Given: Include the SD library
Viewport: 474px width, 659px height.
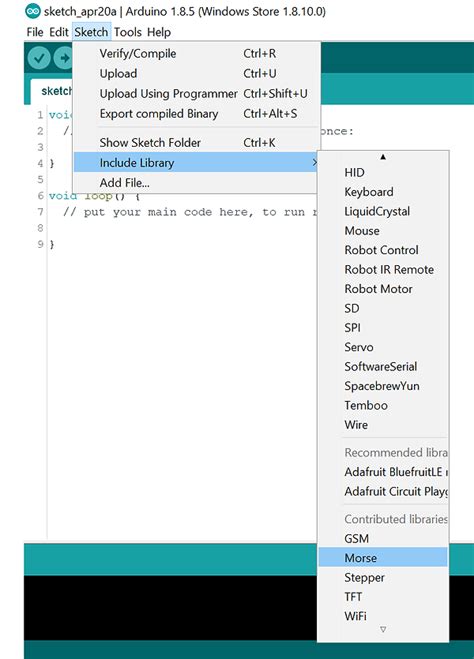Looking at the screenshot, I should [x=383, y=308].
